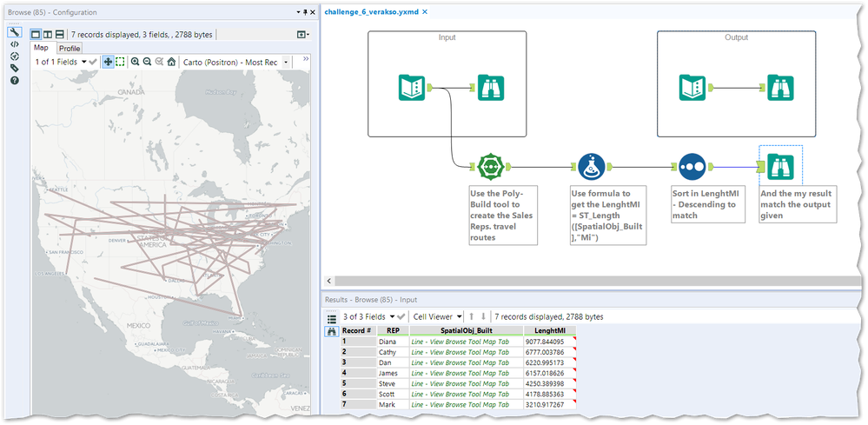Select the Poly-Build tool on canvas

(490, 166)
